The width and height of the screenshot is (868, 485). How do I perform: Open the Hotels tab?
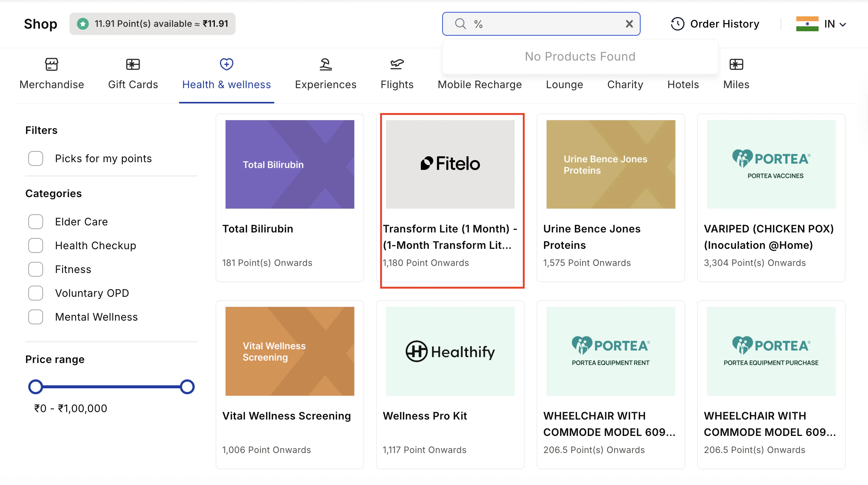[x=683, y=84]
